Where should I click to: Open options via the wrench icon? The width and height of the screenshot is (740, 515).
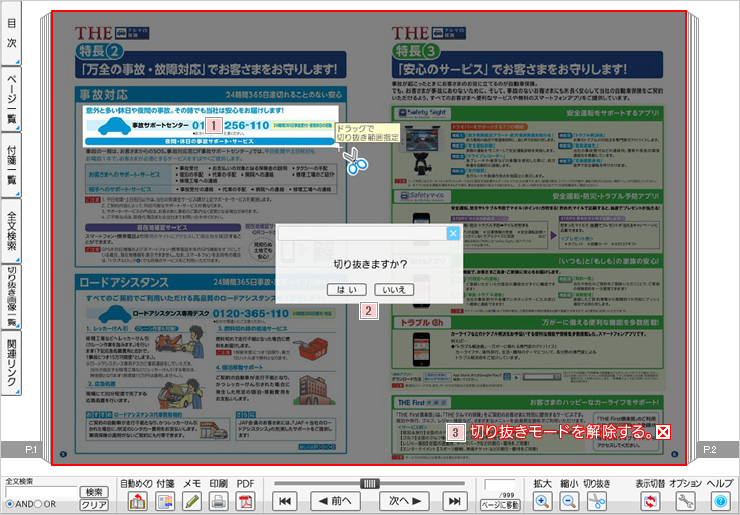(x=685, y=501)
